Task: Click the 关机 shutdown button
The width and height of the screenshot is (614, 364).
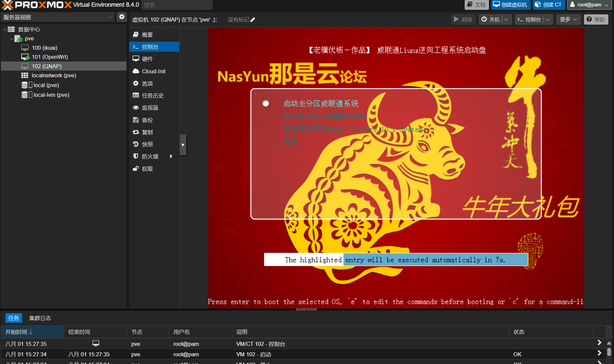Action: pos(491,19)
